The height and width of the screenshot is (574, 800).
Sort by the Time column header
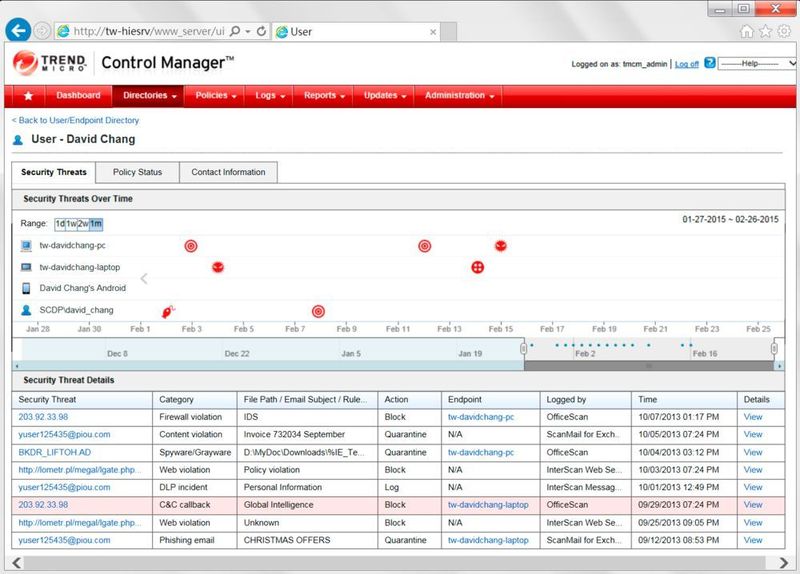684,400
